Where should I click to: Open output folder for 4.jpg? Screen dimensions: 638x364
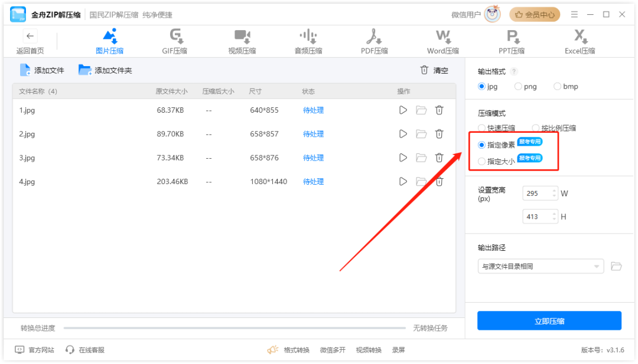pos(421,182)
